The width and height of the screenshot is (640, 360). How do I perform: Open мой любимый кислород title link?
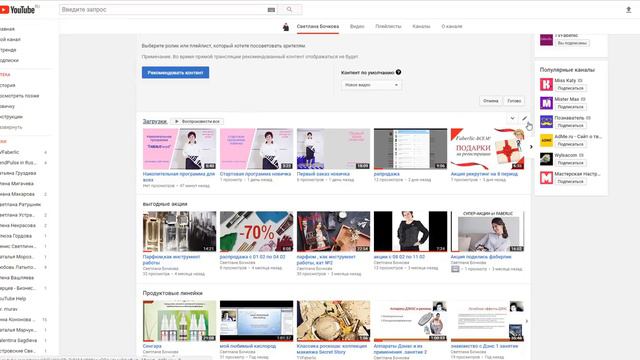[x=248, y=346]
